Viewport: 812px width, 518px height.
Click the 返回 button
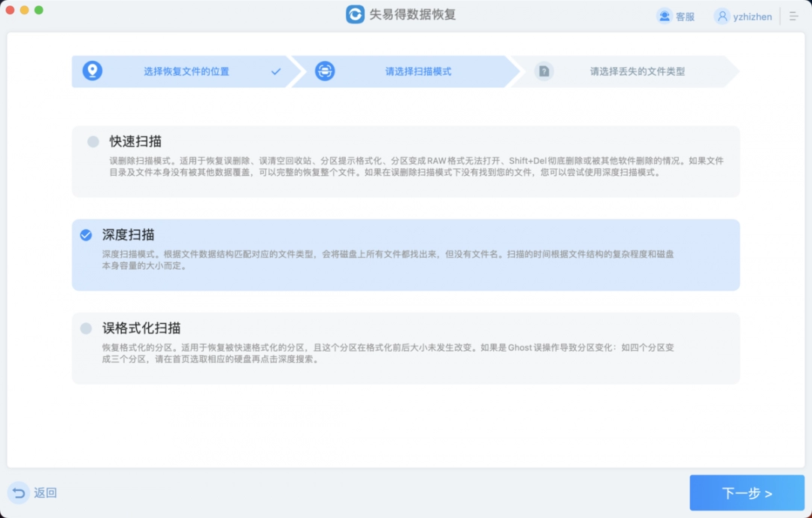click(x=44, y=492)
